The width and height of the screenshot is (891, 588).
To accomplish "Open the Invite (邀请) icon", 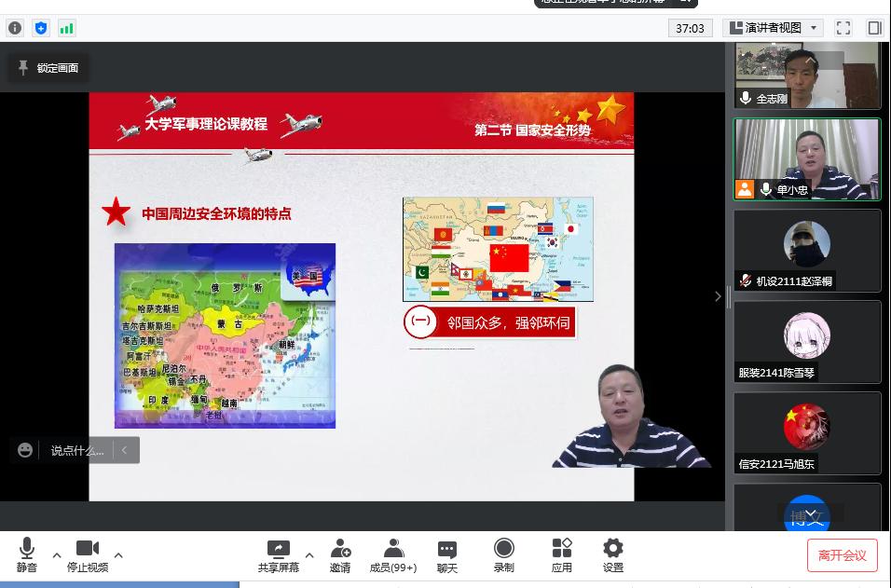I will coord(340,555).
